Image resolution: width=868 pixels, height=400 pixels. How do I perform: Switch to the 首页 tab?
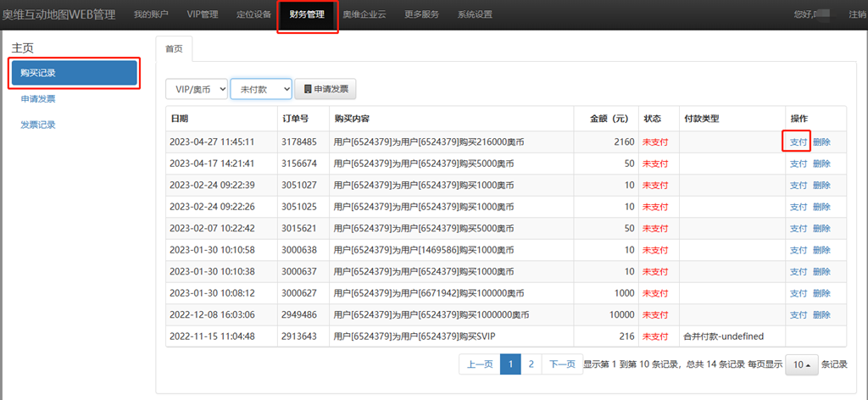[x=174, y=49]
